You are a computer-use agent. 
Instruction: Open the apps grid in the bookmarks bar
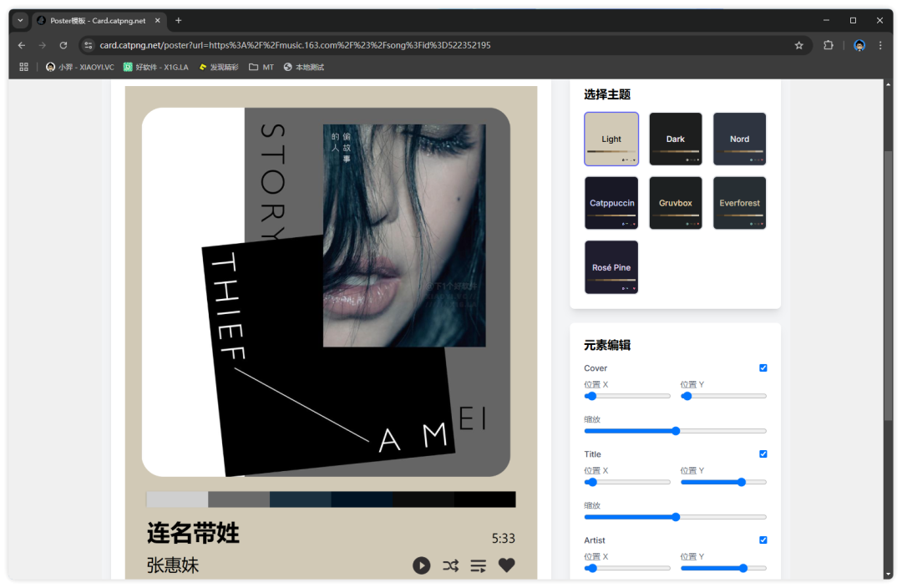click(23, 67)
